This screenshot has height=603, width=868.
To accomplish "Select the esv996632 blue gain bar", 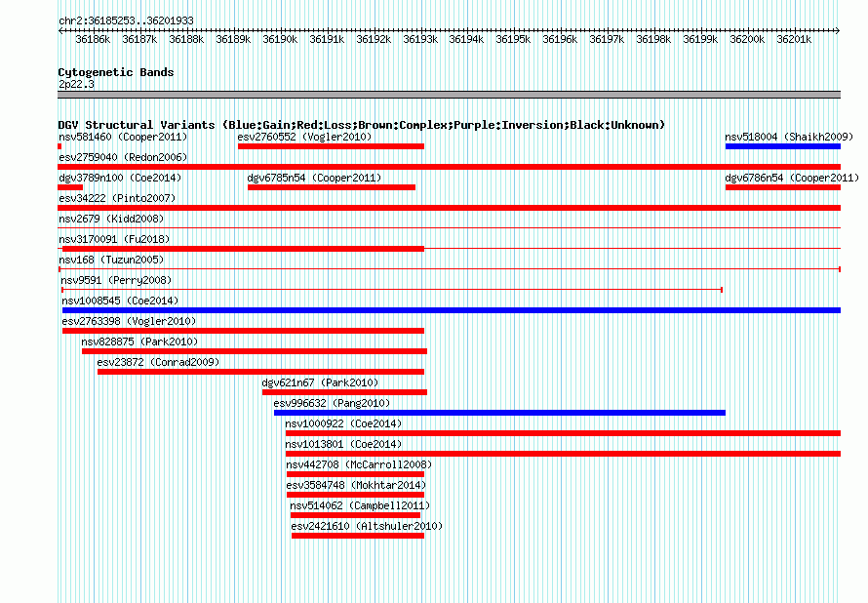I will click(499, 413).
